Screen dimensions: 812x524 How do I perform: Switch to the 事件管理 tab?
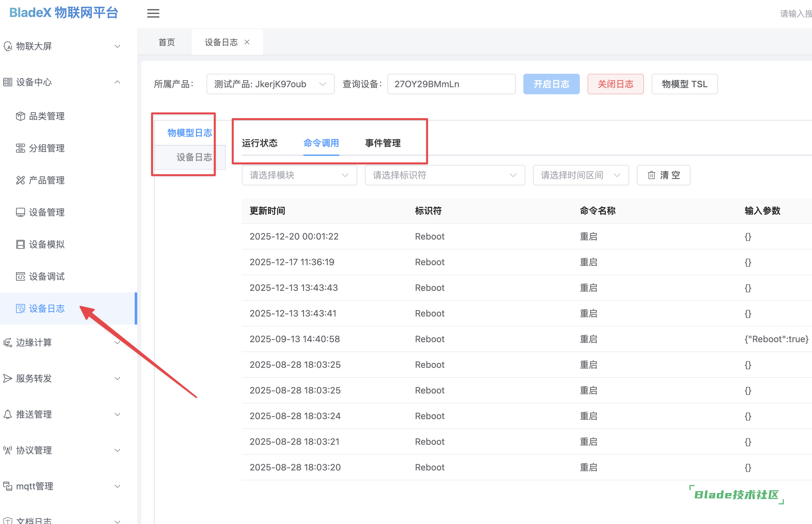pos(383,143)
